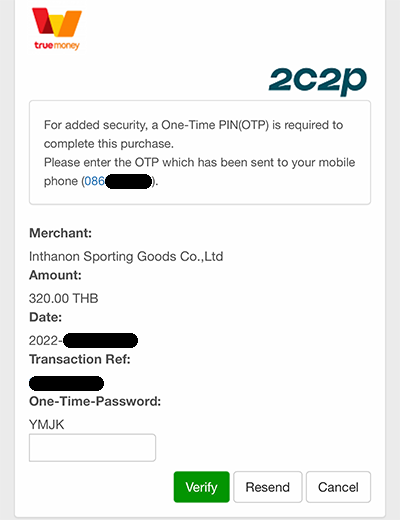Click the 320.00 THB amount value
The height and width of the screenshot is (520, 400).
[x=64, y=298]
